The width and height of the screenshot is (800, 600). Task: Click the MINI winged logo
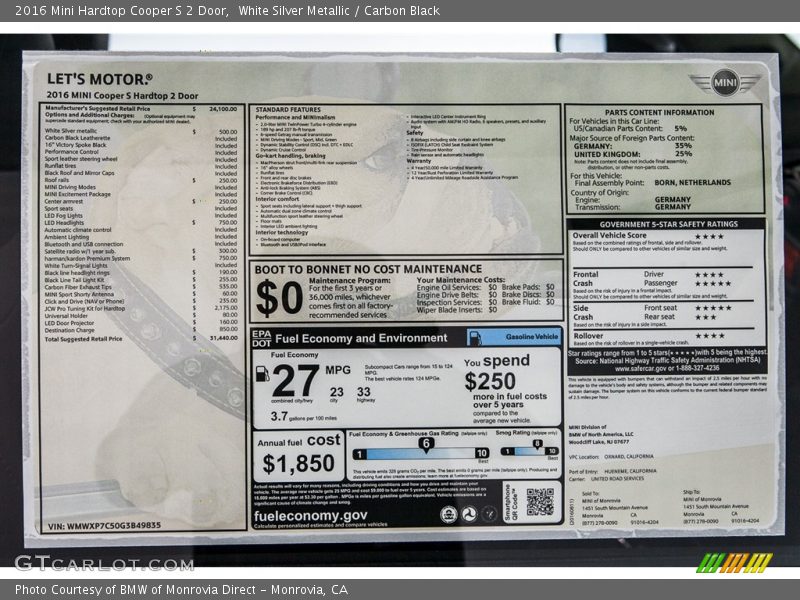pyautogui.click(x=724, y=83)
